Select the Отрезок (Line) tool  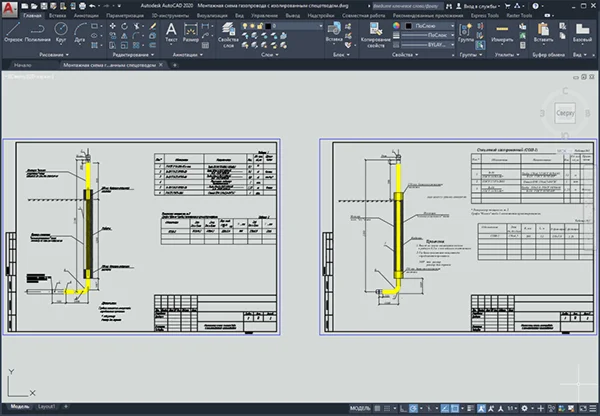13,32
